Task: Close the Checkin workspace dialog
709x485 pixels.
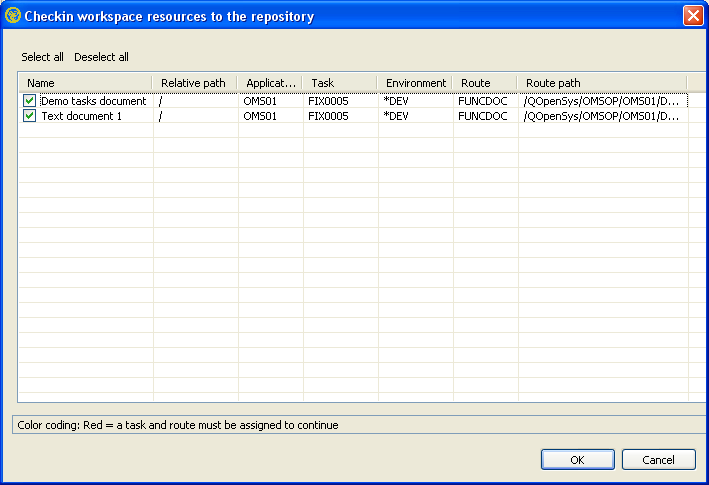Action: 692,16
